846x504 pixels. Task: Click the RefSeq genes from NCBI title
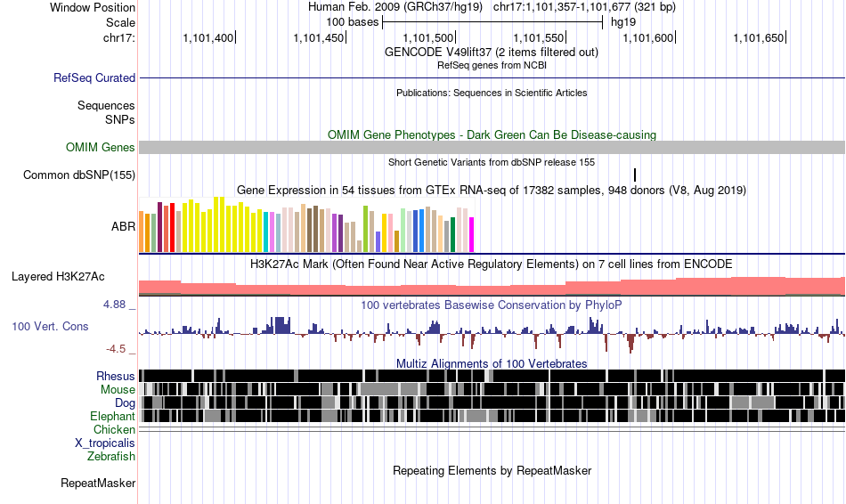(x=492, y=65)
